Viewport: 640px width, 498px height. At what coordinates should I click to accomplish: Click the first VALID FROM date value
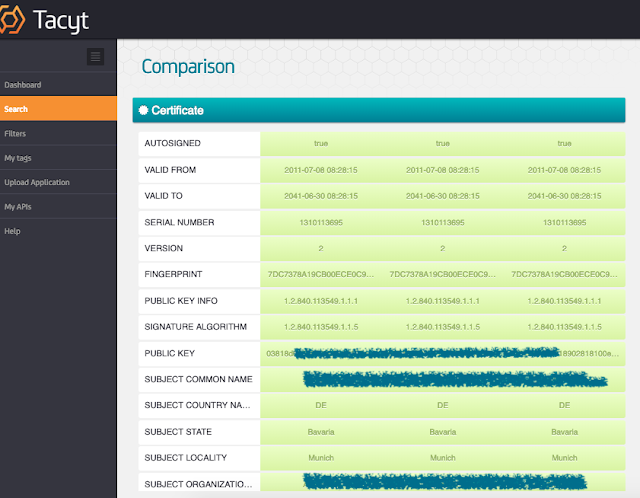point(321,170)
